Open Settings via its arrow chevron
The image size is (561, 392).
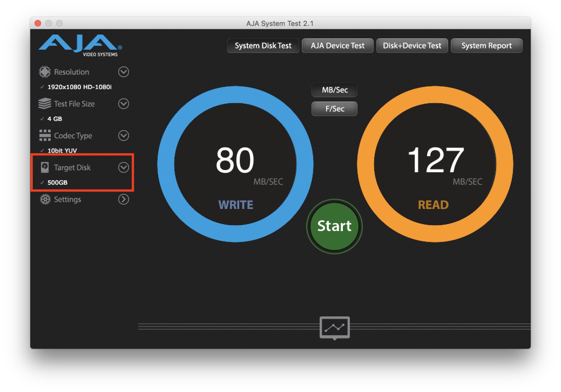click(x=123, y=199)
